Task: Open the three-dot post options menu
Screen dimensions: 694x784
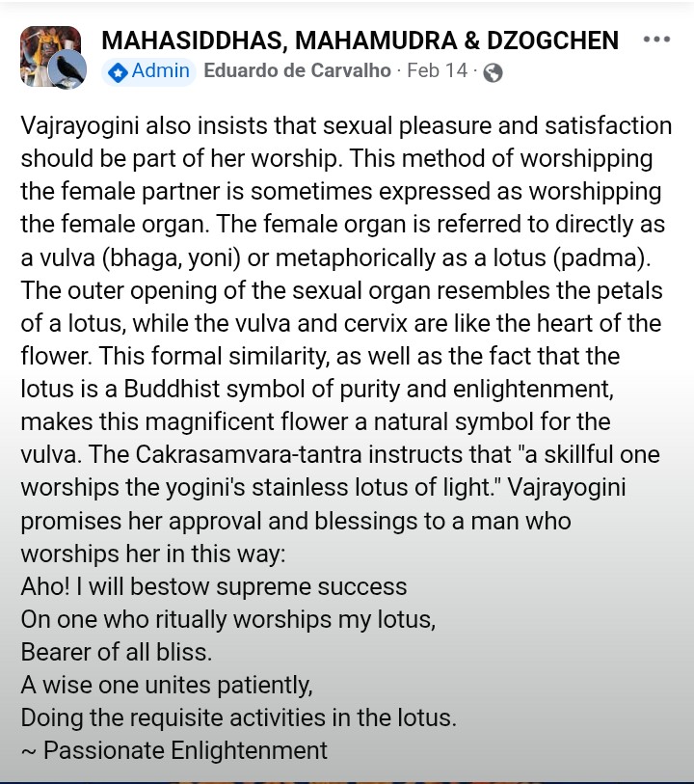Action: pos(656,39)
